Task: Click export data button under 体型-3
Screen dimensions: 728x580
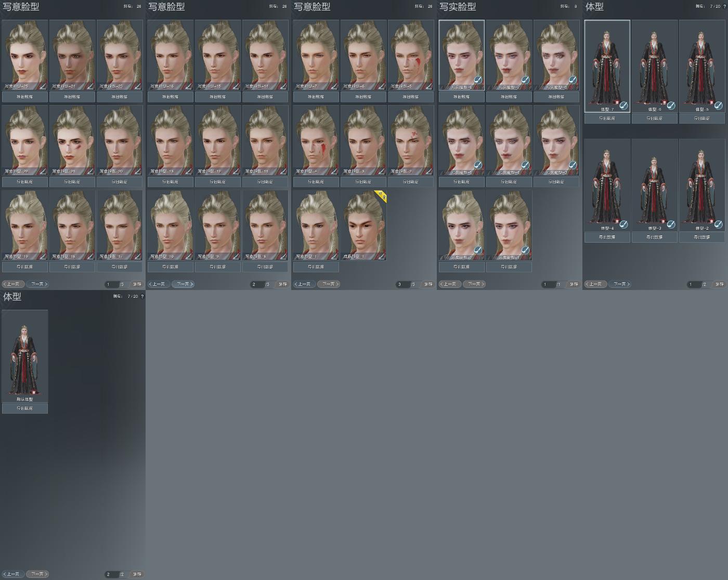Action: 655,237
